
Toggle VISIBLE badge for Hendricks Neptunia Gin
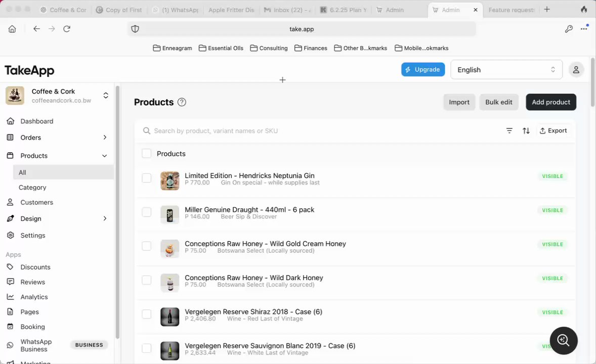(552, 176)
